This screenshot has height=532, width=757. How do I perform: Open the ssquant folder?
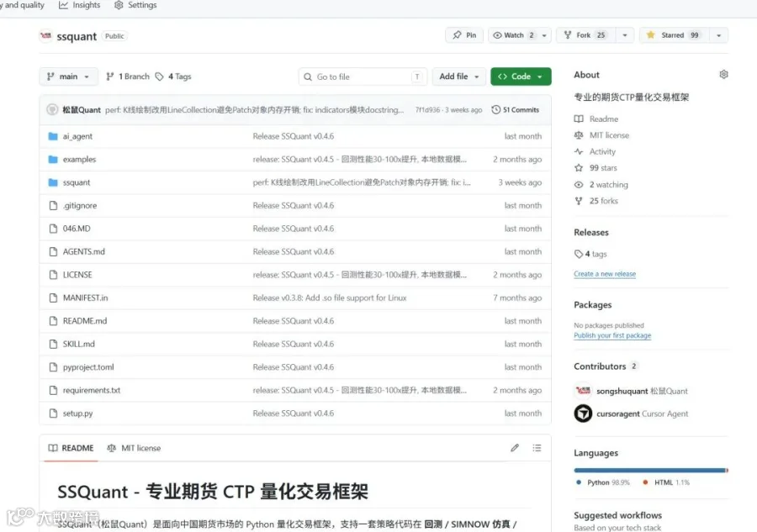click(77, 183)
